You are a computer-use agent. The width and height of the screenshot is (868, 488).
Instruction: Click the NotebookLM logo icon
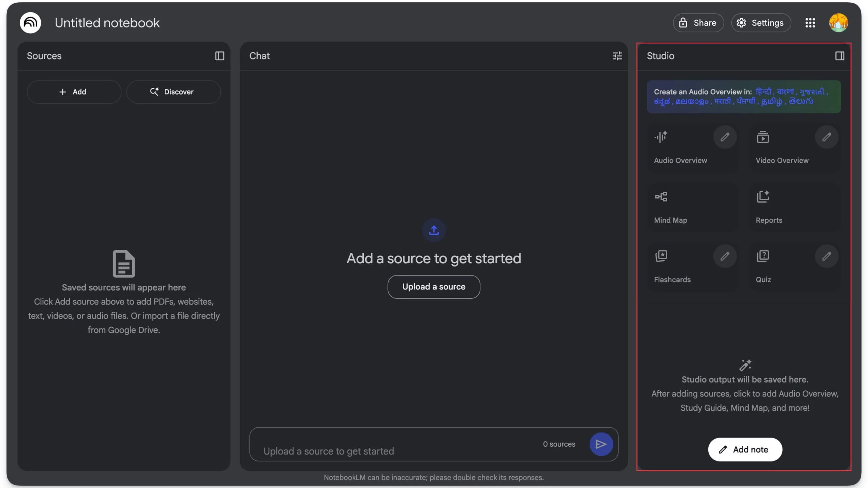pyautogui.click(x=31, y=23)
